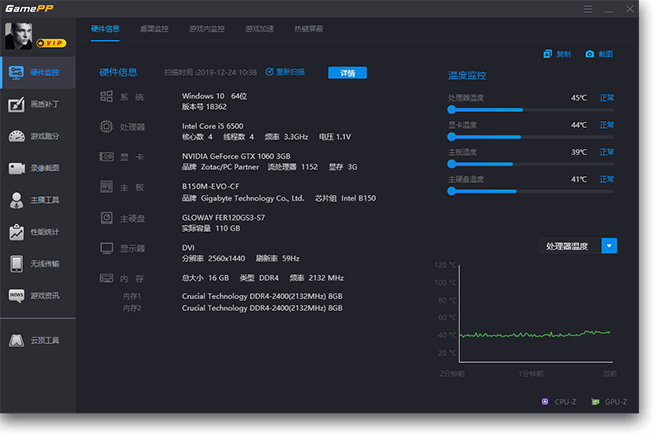Switch to the 硬件信息 tab
Screen dimensions: 655x435
pyautogui.click(x=105, y=29)
